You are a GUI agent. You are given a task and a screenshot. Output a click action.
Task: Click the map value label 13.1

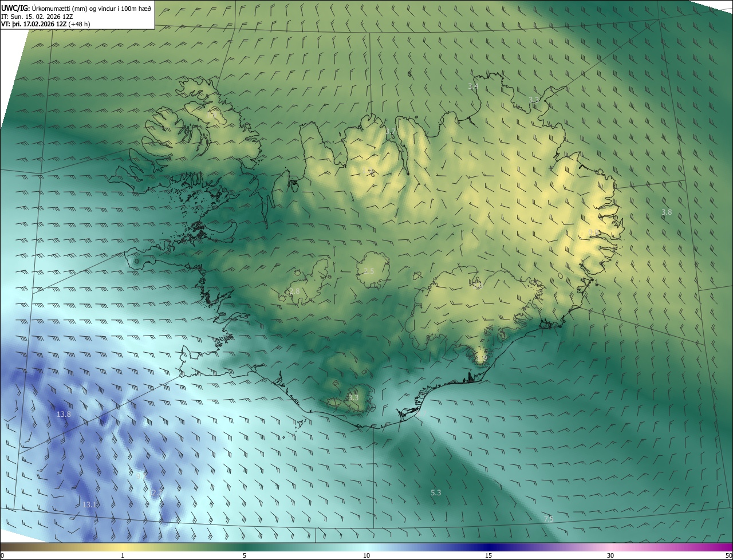[x=89, y=504]
